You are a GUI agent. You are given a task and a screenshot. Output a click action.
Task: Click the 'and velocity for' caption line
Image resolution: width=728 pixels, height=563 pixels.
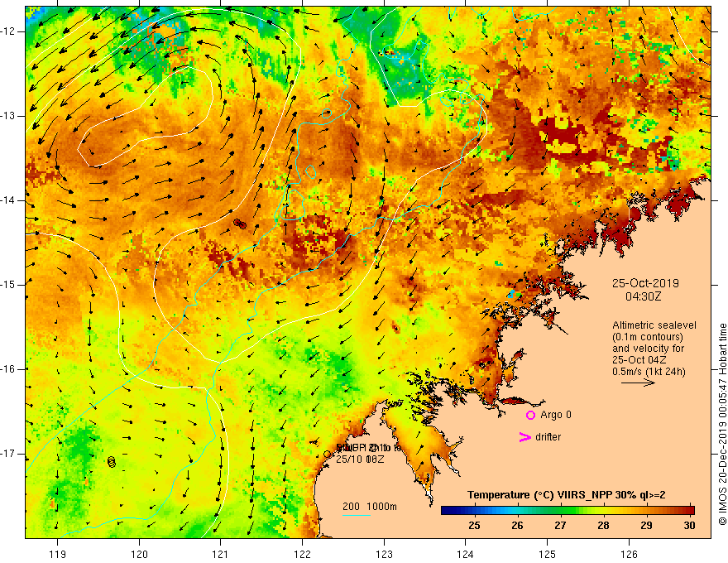[x=648, y=349]
